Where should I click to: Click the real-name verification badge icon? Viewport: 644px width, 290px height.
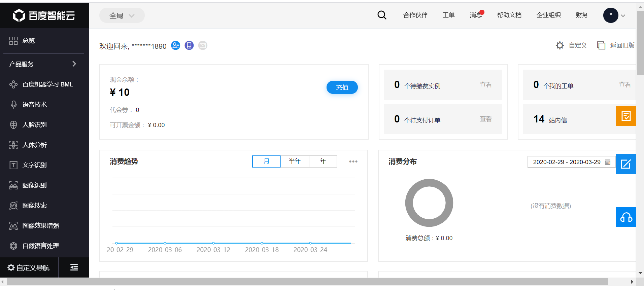(x=176, y=45)
